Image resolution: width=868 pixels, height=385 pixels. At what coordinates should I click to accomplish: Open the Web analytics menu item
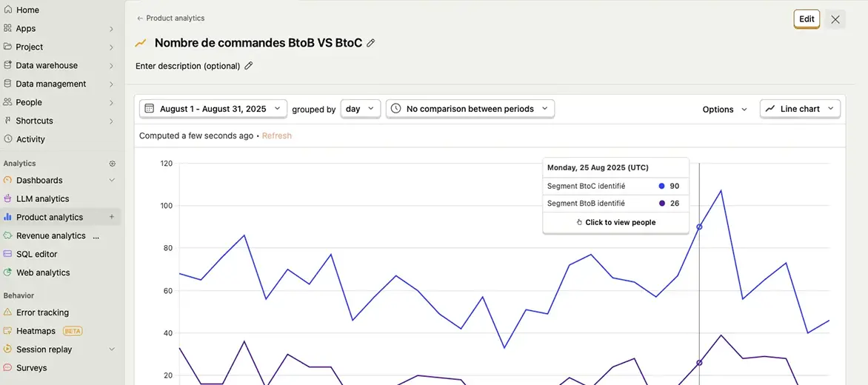[43, 272]
